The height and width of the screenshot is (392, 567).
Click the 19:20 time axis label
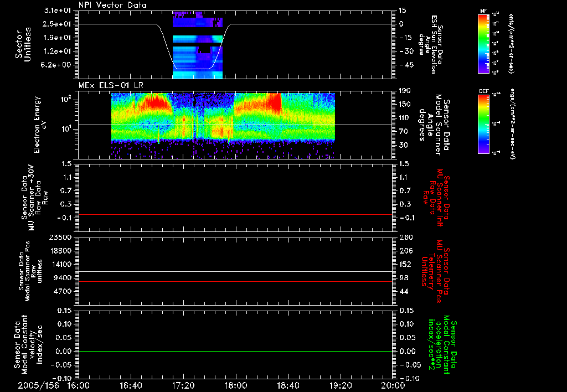pos(341,385)
